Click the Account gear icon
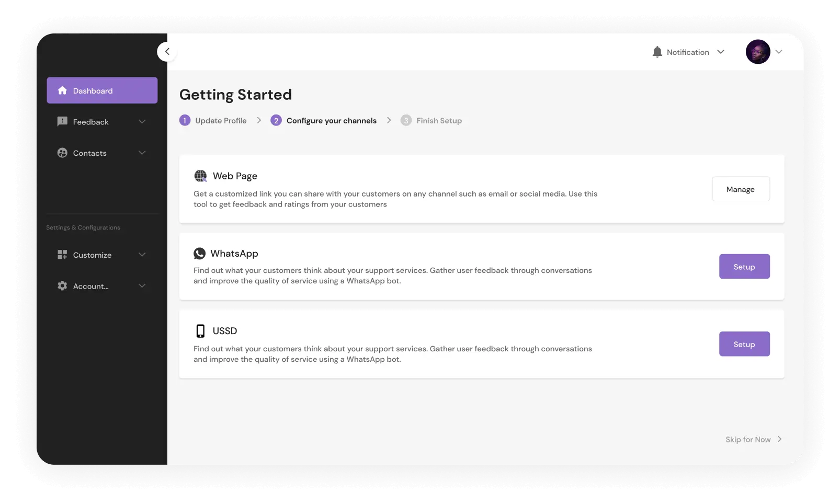 [x=62, y=286]
